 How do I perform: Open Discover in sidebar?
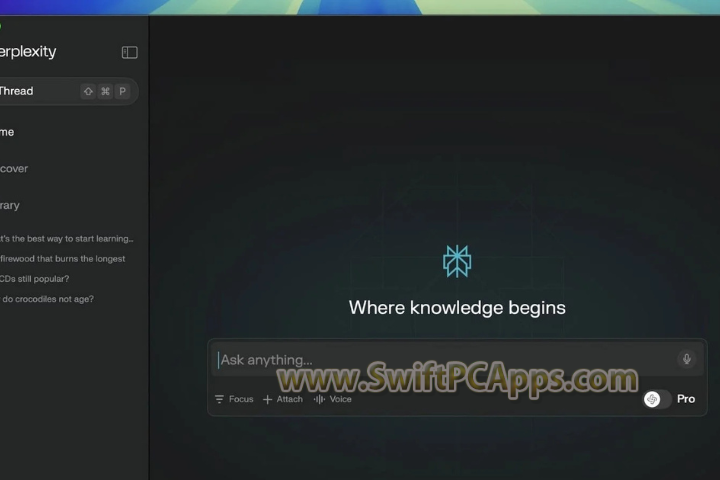[x=14, y=169]
